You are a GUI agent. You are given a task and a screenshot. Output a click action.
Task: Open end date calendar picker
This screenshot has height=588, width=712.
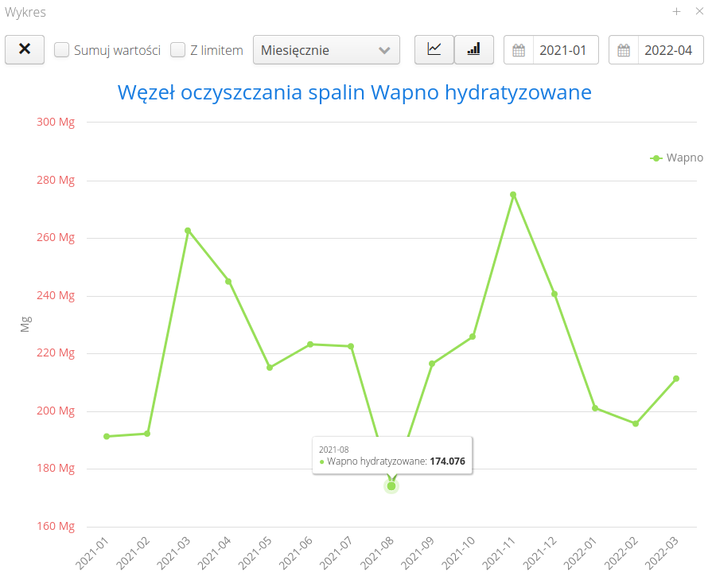point(624,50)
